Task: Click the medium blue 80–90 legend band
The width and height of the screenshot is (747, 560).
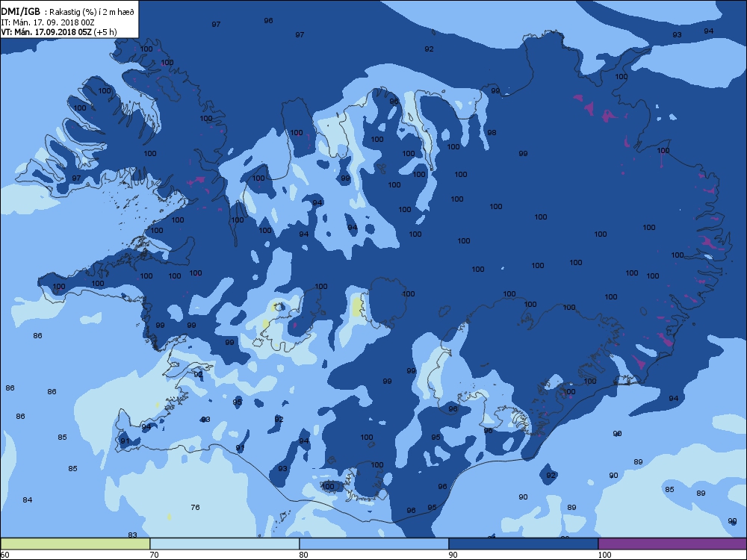Action: point(374,544)
